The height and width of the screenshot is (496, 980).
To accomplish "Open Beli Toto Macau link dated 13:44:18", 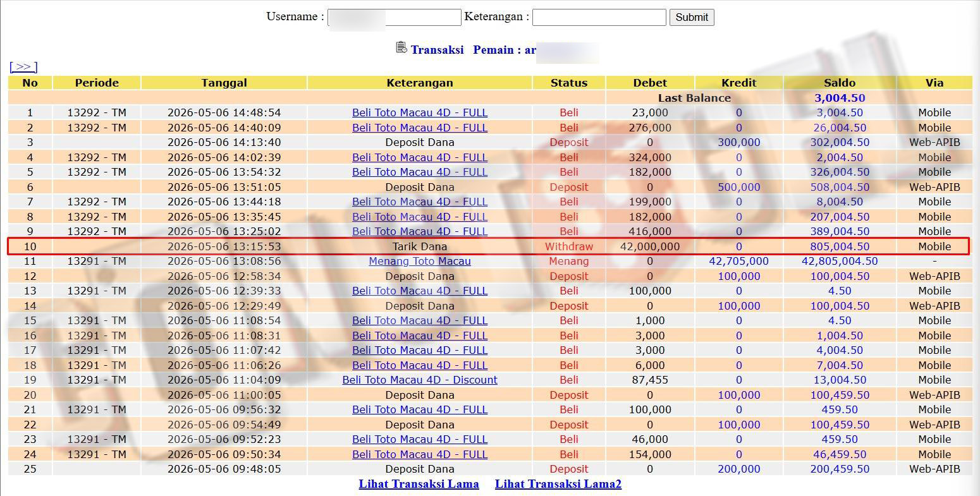I will (420, 202).
